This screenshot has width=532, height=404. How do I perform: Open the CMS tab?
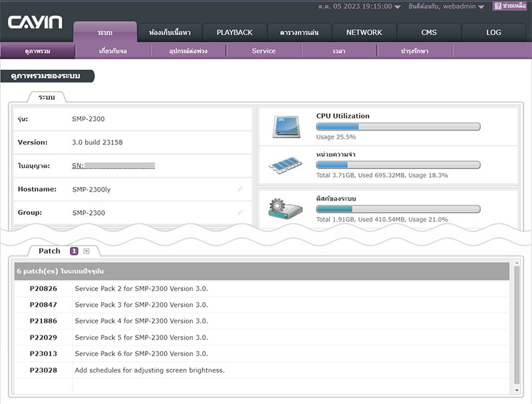click(x=429, y=33)
